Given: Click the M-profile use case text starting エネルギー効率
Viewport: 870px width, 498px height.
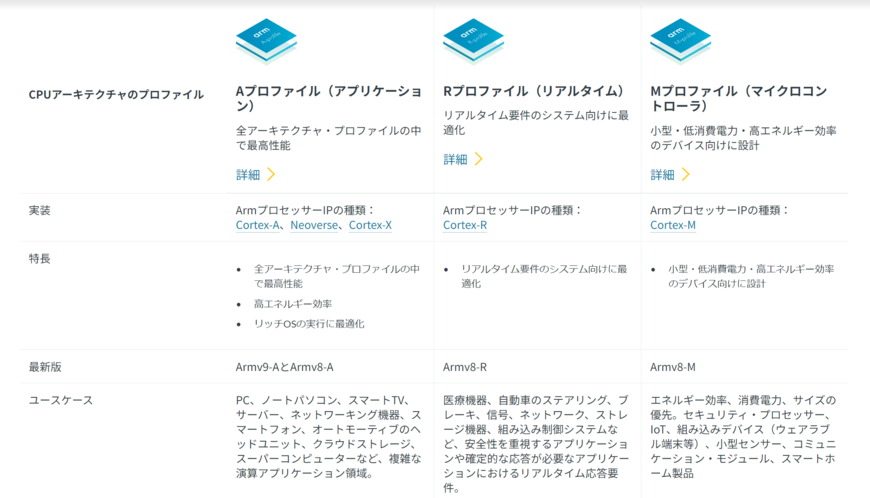Looking at the screenshot, I should point(743,437).
